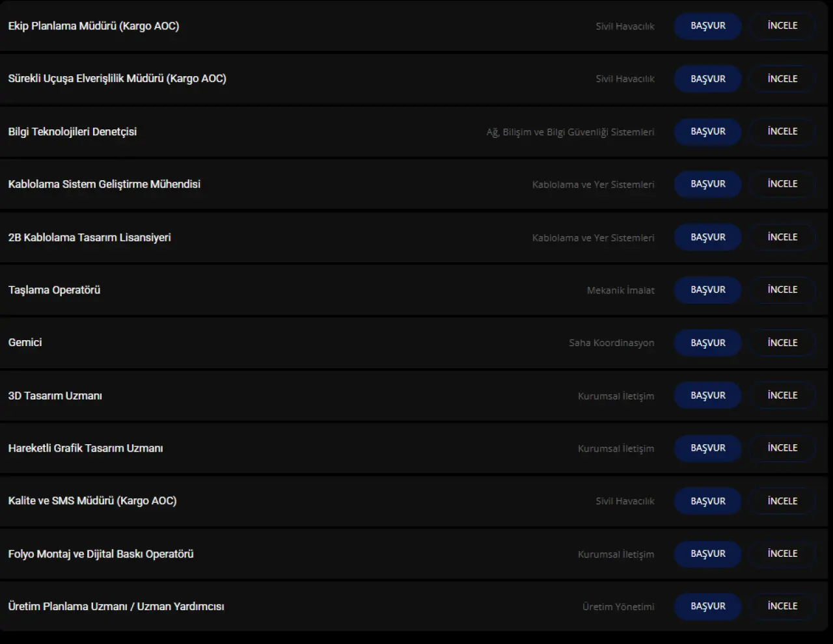
Task: Open the Taşlama Operatörü job title
Action: pyautogui.click(x=54, y=290)
